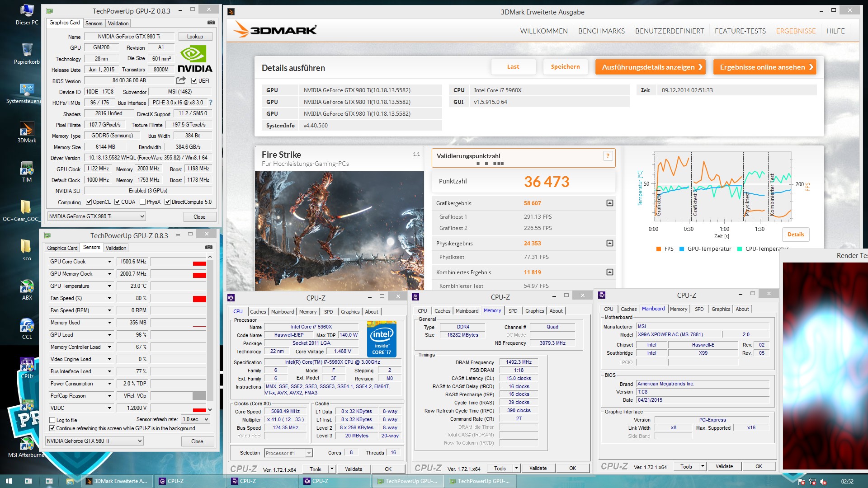Image resolution: width=868 pixels, height=488 pixels.
Task: Switch to Graphics tab in CPU-Z Mainboard window
Action: pyautogui.click(x=721, y=309)
